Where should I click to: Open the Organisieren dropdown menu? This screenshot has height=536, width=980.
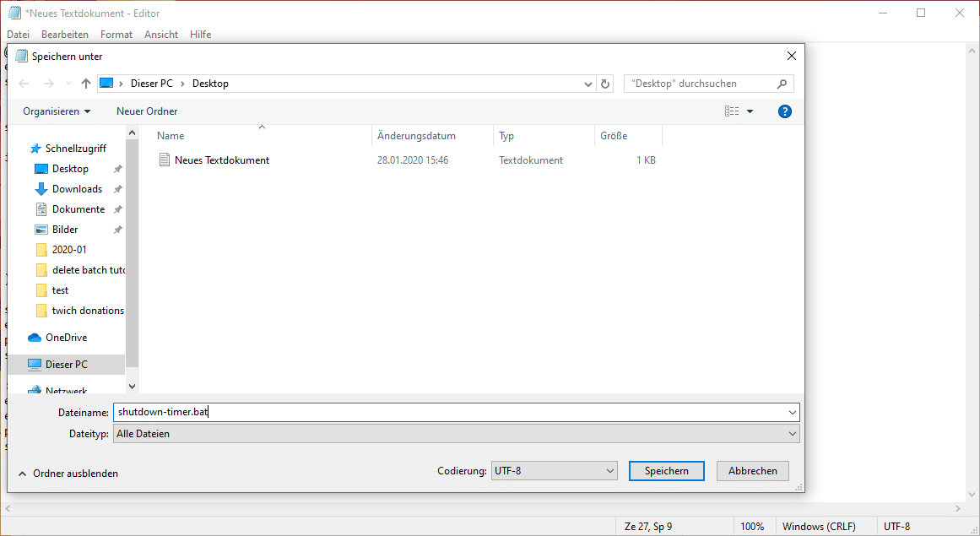coord(57,111)
